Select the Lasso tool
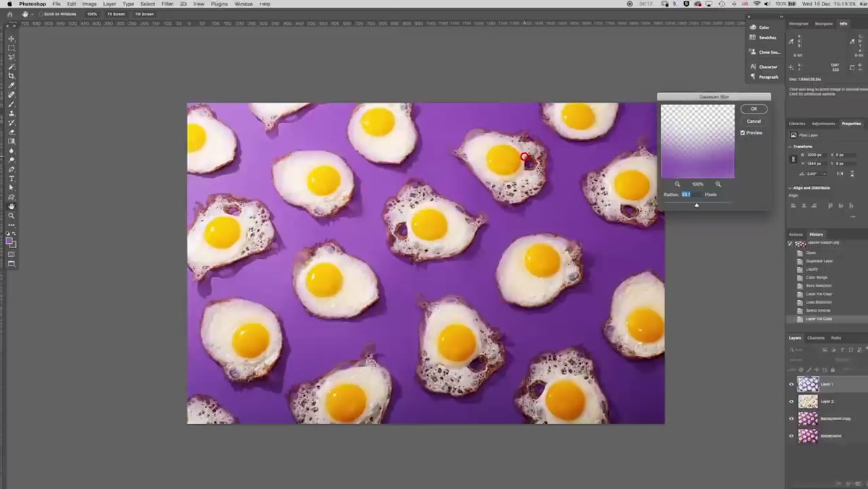Image resolution: width=868 pixels, height=489 pixels. [11, 57]
